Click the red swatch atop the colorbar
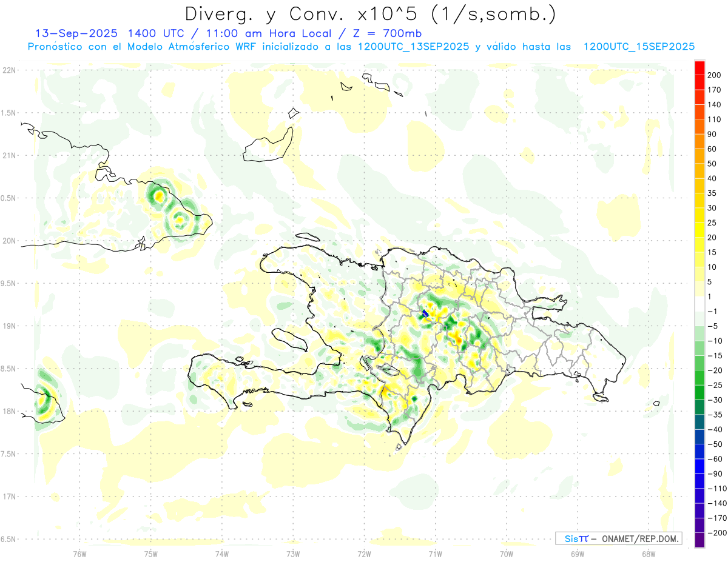This screenshot has width=728, height=562. 699,67
